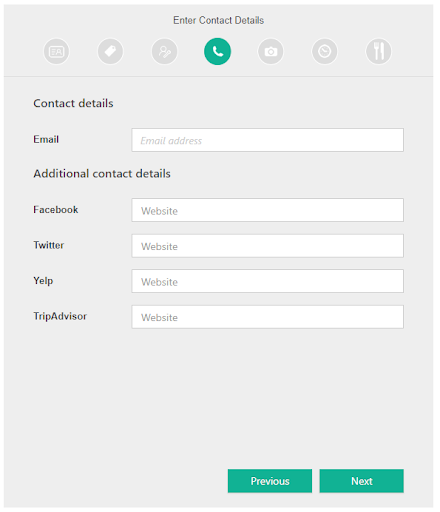Click the TripAdvisor Website field
This screenshot has height=512, width=440.
[x=267, y=317]
